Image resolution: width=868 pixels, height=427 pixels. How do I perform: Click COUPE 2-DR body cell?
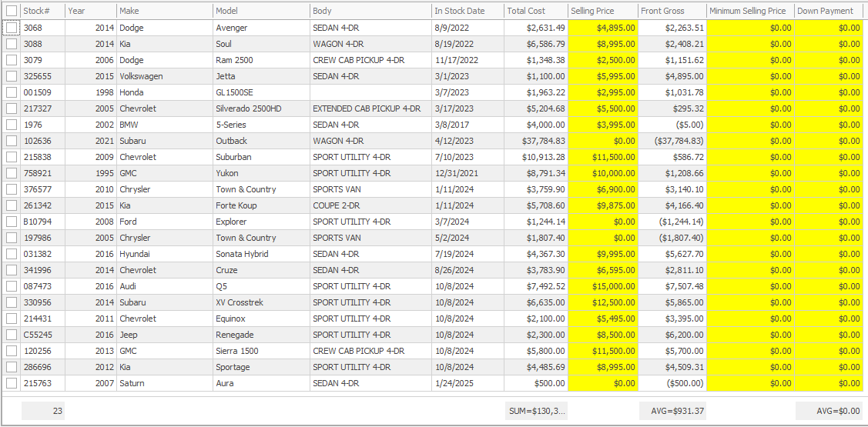(x=370, y=205)
